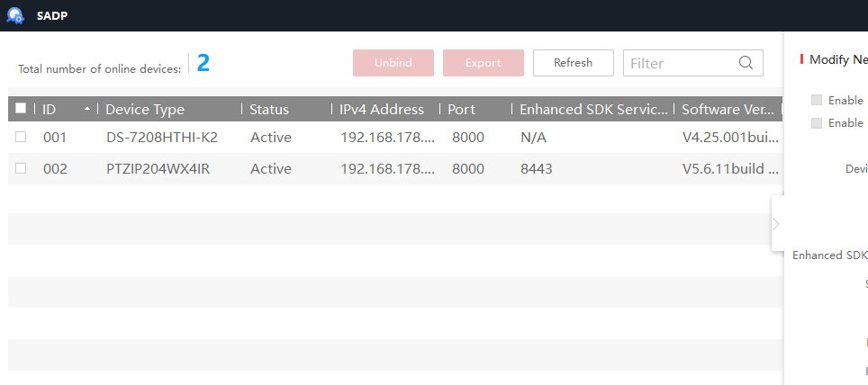Viewport: 868px width, 385px height.
Task: Click the magnifier icon in Filter box
Action: click(x=746, y=63)
